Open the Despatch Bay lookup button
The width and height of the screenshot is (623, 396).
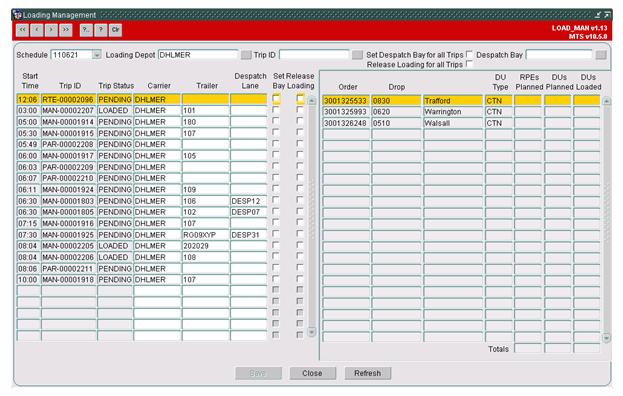[x=601, y=55]
